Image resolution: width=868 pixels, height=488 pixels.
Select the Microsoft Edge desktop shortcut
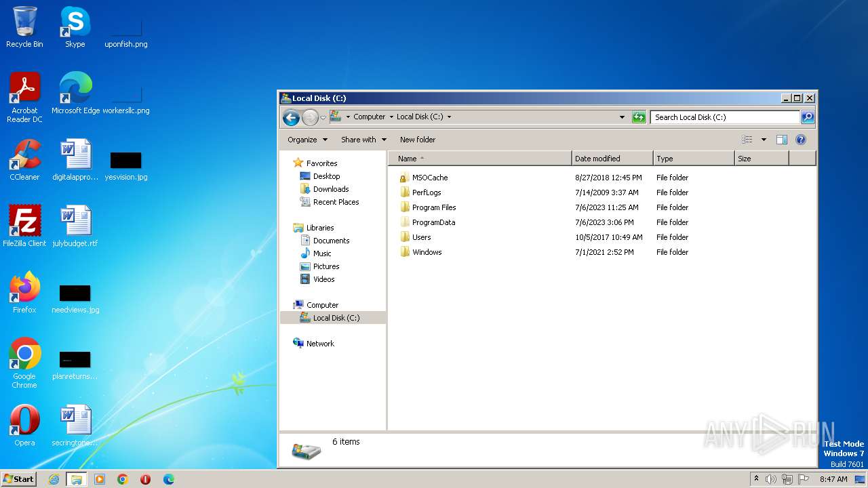pos(75,94)
